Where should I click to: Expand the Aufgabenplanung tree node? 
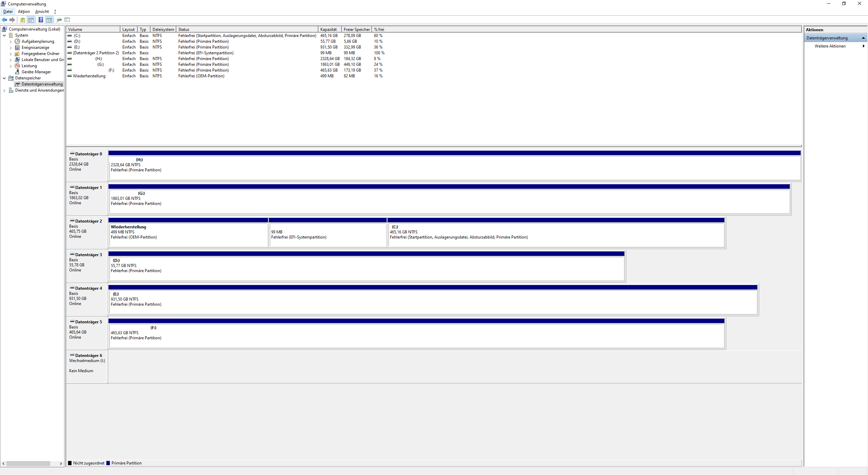click(x=11, y=42)
